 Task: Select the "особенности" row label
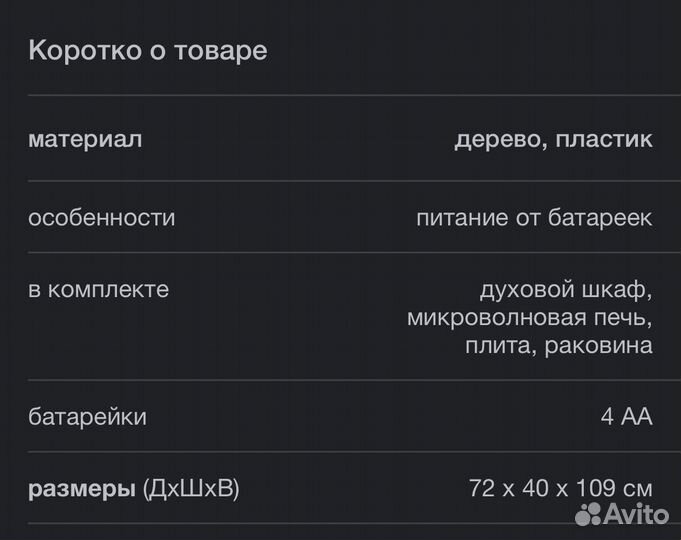click(101, 217)
